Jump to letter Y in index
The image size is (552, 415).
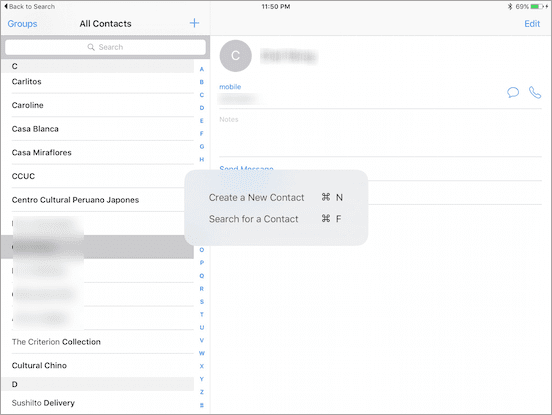point(202,379)
